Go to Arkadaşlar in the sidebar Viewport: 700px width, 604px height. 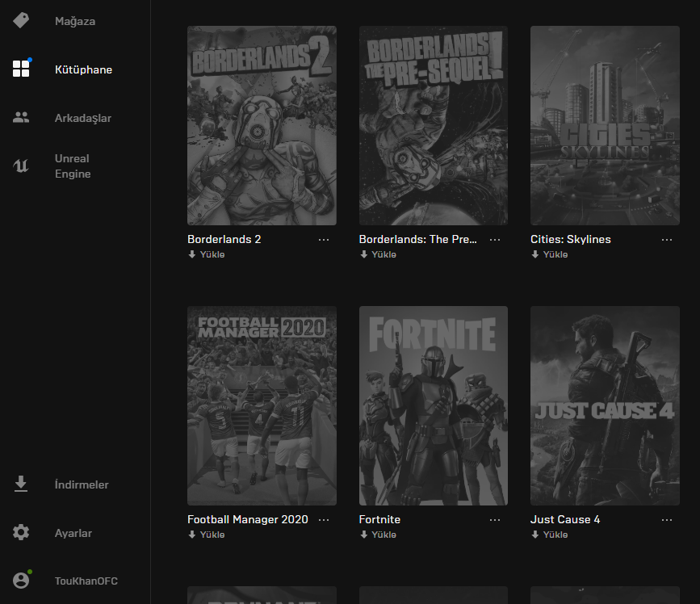[x=83, y=118]
